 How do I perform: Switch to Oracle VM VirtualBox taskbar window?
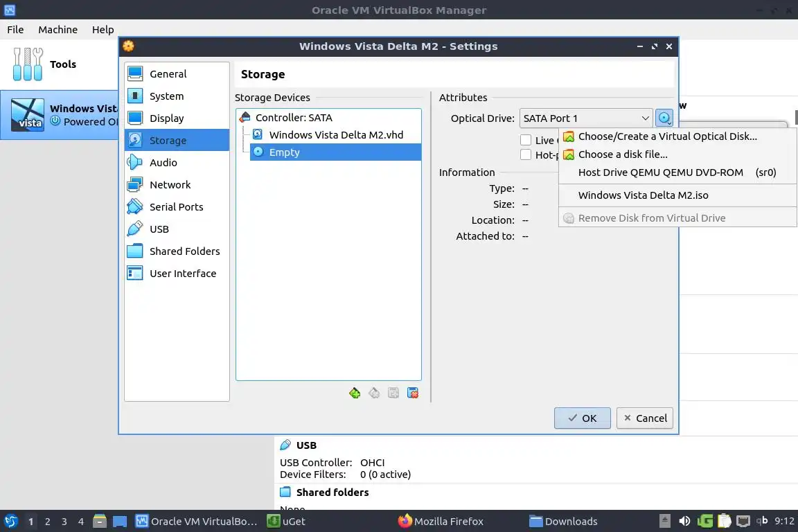click(x=197, y=522)
